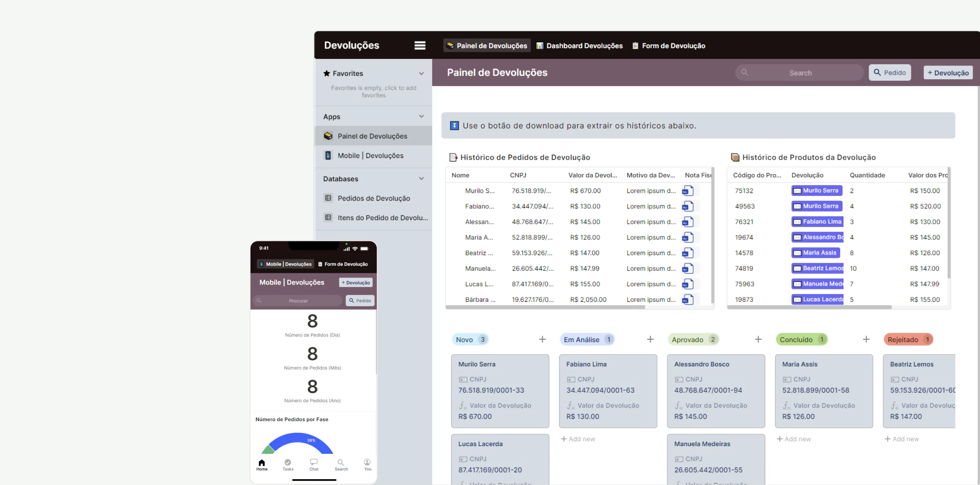Screen dimensions: 980x485
Task: Click the download icon for Murilo Serra row
Action: pyautogui.click(x=689, y=191)
